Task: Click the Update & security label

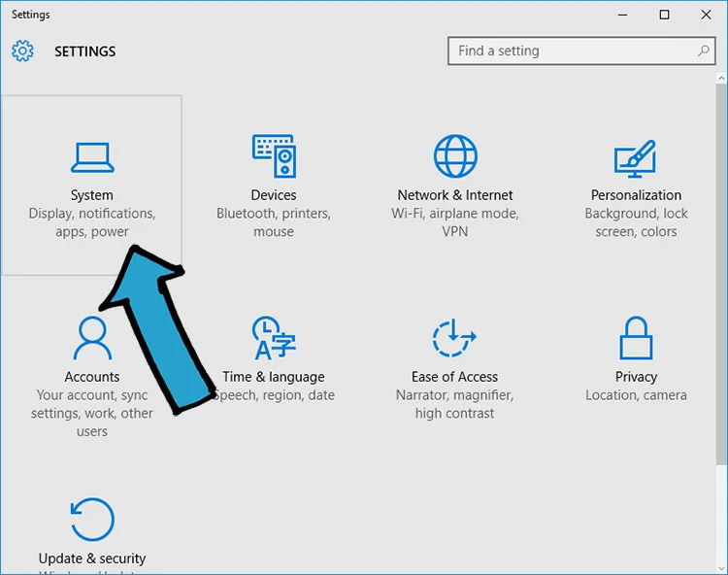Action: pyautogui.click(x=92, y=558)
